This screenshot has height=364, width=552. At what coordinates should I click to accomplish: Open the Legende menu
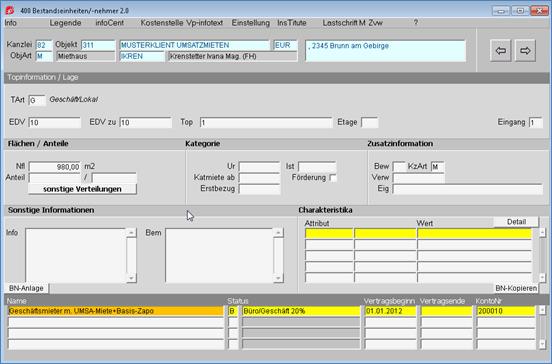pyautogui.click(x=65, y=23)
